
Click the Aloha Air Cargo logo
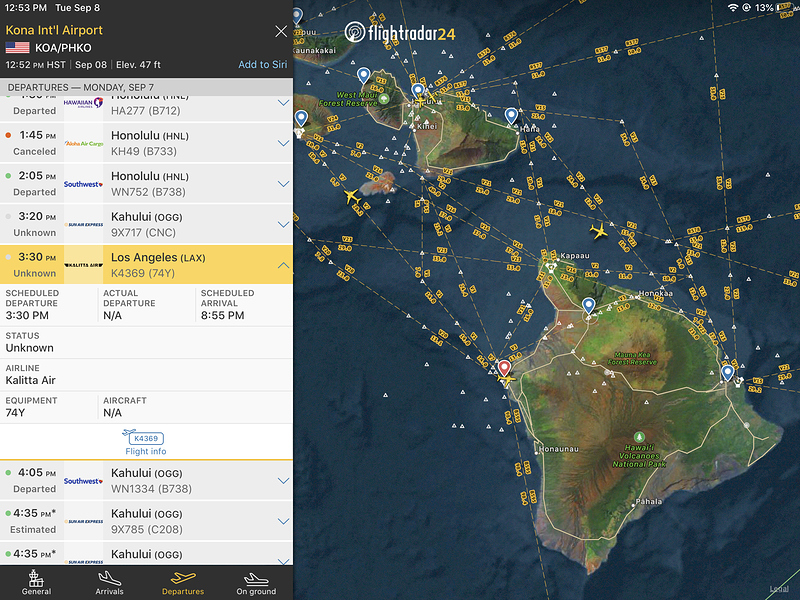[83, 143]
